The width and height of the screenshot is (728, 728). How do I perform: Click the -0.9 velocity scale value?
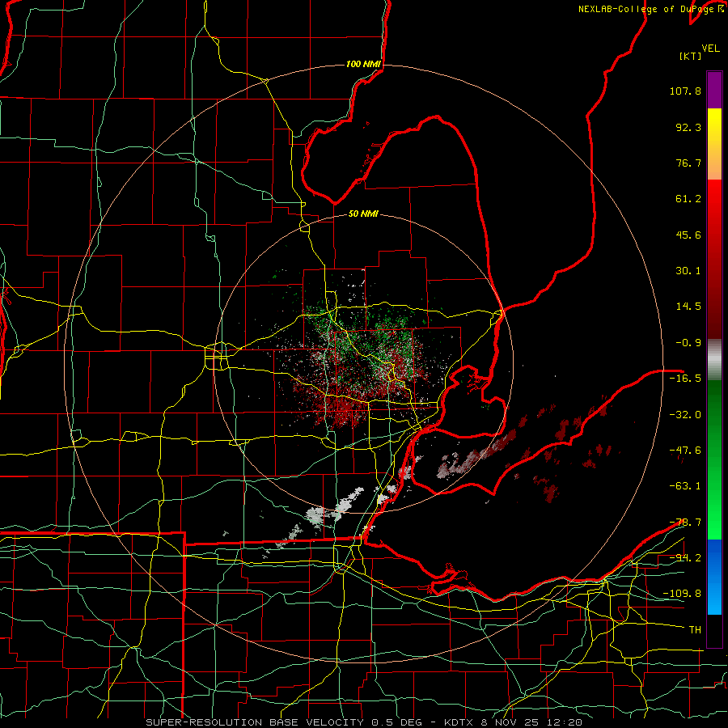tap(688, 343)
